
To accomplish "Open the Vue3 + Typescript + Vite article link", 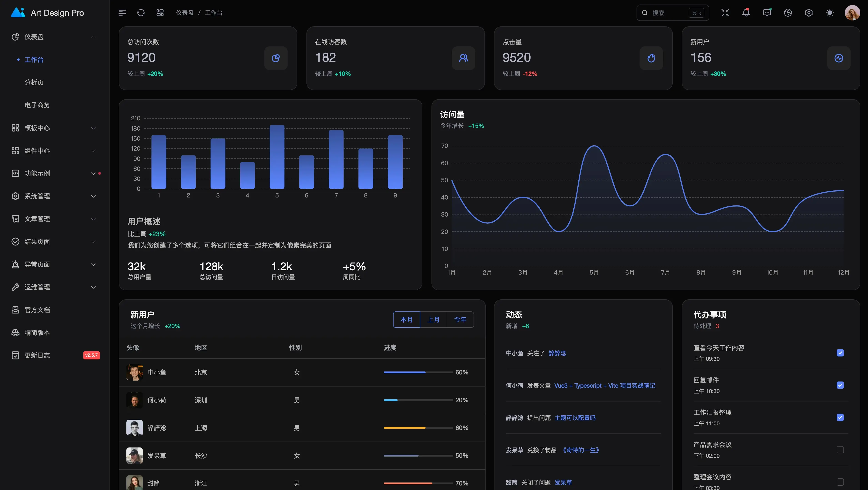I will point(605,385).
